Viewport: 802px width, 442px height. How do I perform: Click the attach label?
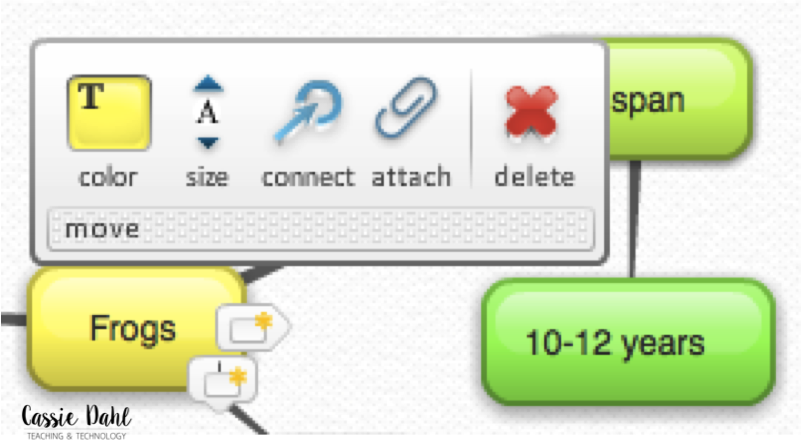411,177
